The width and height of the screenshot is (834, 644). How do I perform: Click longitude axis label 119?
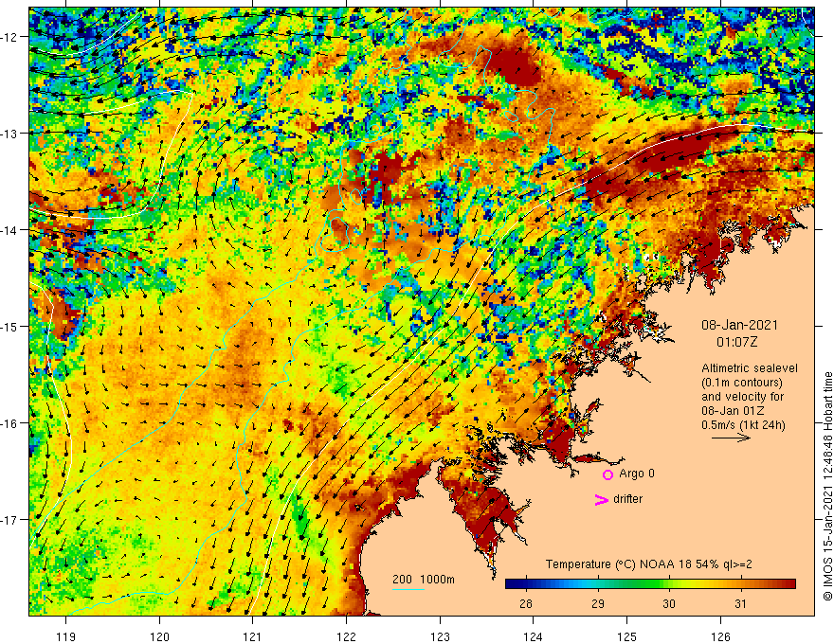(x=66, y=636)
